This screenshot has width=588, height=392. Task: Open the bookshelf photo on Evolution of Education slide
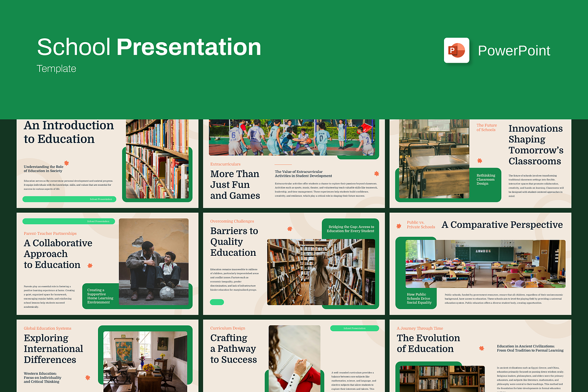[442, 379]
